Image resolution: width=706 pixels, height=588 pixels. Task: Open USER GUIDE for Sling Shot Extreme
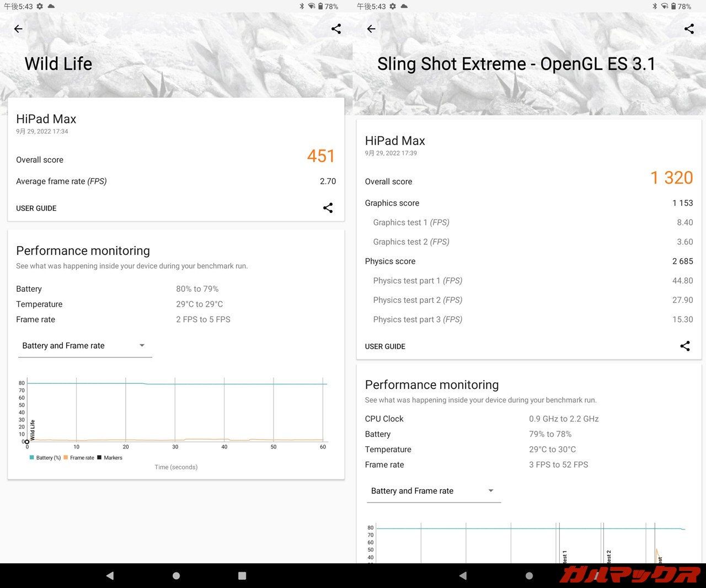[x=385, y=346]
